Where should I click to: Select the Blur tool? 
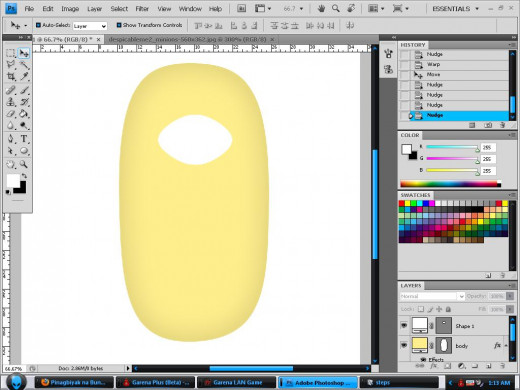pyautogui.click(x=11, y=126)
